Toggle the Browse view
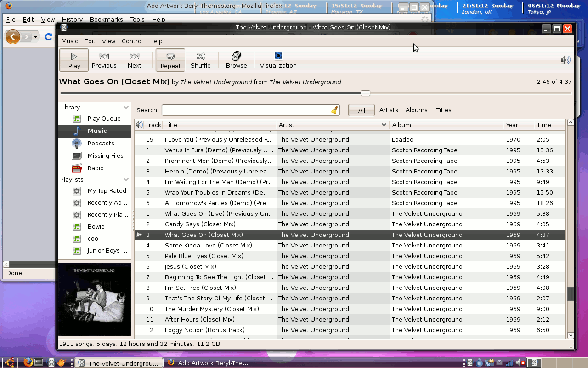 coord(237,60)
